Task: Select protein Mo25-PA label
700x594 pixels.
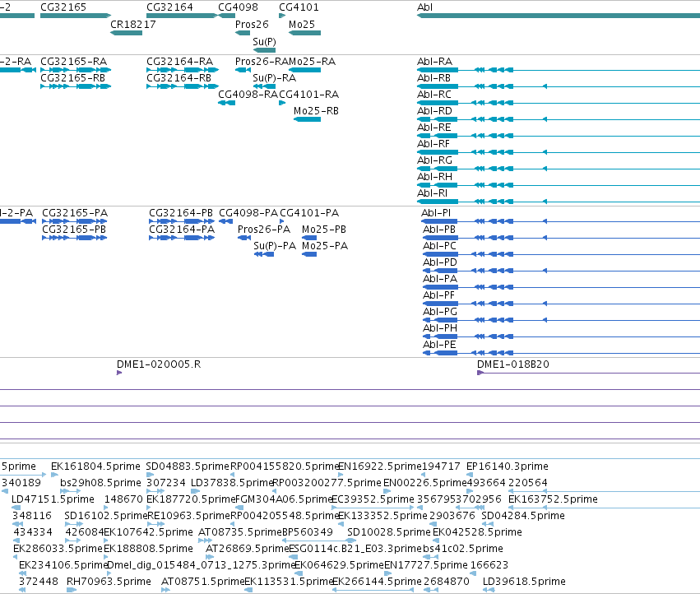Action: [x=325, y=246]
